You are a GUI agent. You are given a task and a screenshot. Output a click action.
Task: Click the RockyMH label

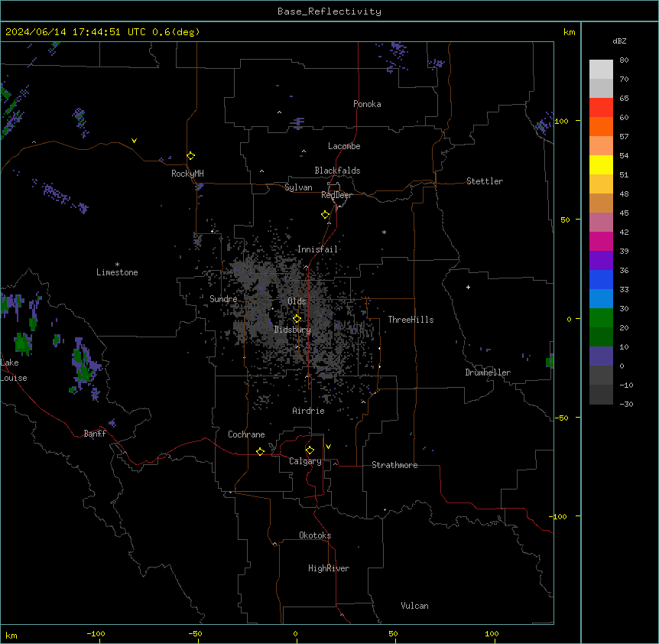[187, 174]
